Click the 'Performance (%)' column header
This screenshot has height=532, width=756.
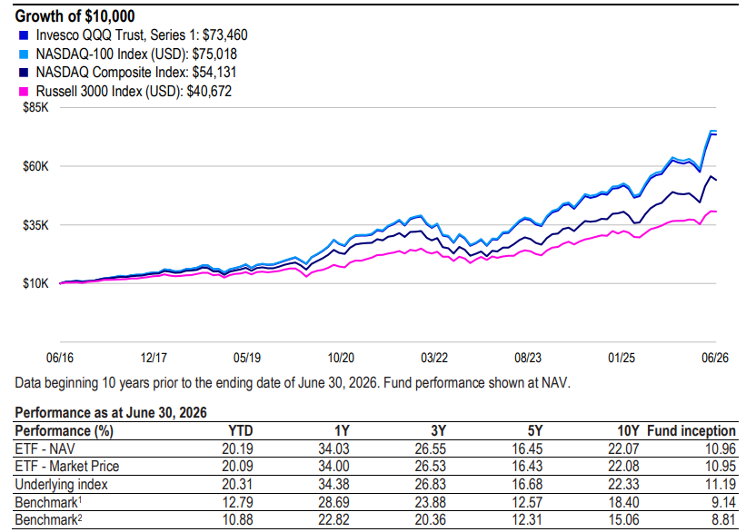(x=65, y=431)
